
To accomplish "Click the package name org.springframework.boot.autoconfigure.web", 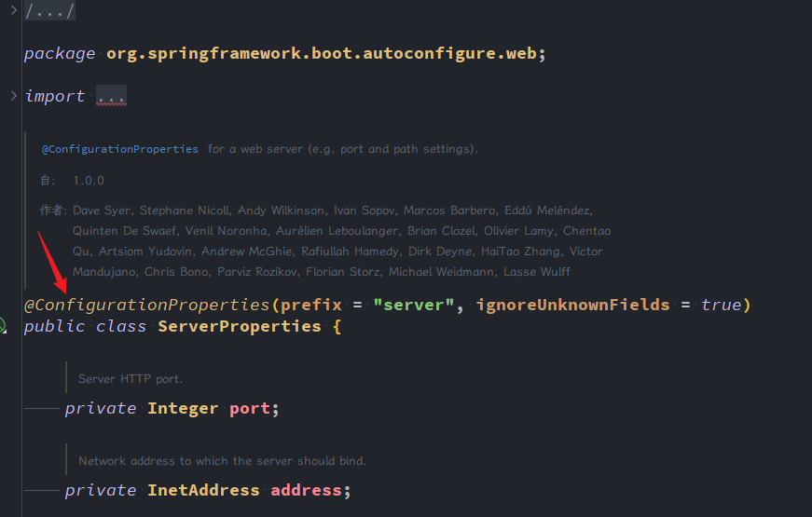I will coord(321,53).
